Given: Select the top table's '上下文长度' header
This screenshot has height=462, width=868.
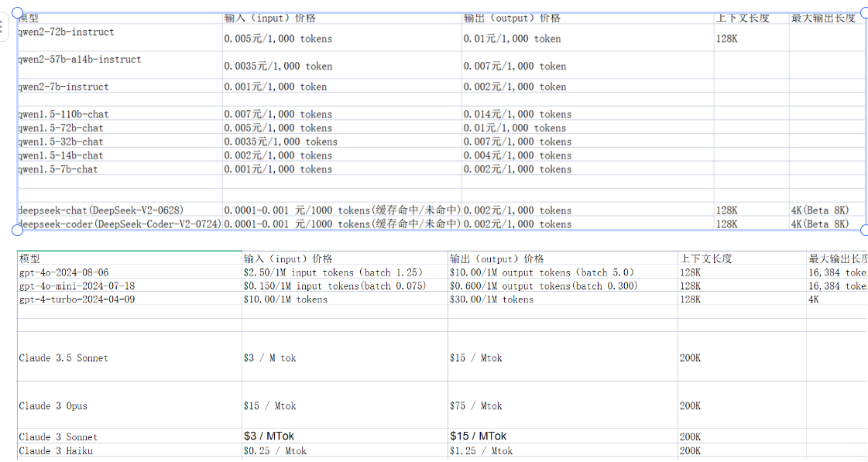Looking at the screenshot, I should [x=743, y=19].
